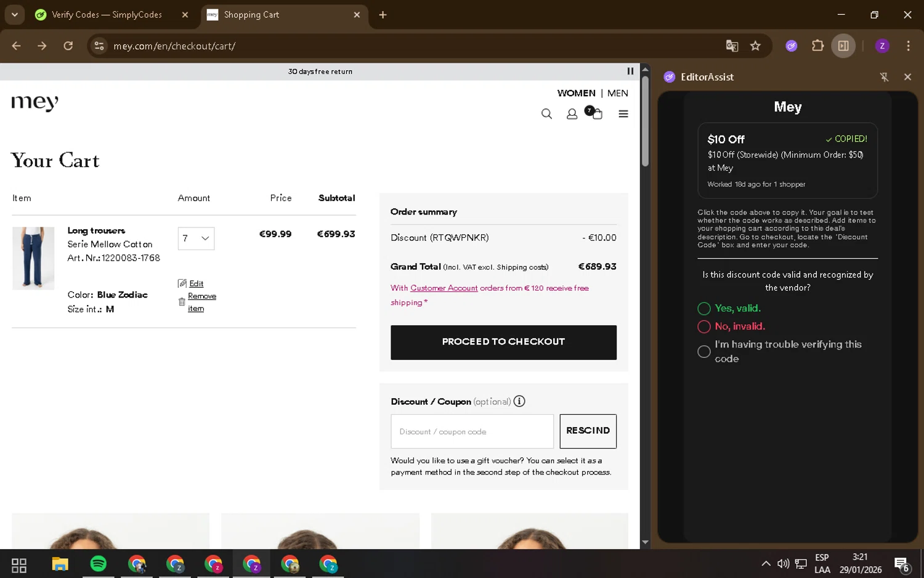The width and height of the screenshot is (924, 578).
Task: Toggle the Chrome side panel button
Action: click(x=843, y=46)
